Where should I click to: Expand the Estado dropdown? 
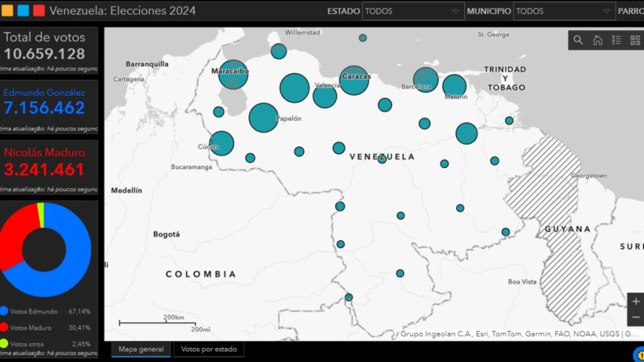pyautogui.click(x=413, y=11)
